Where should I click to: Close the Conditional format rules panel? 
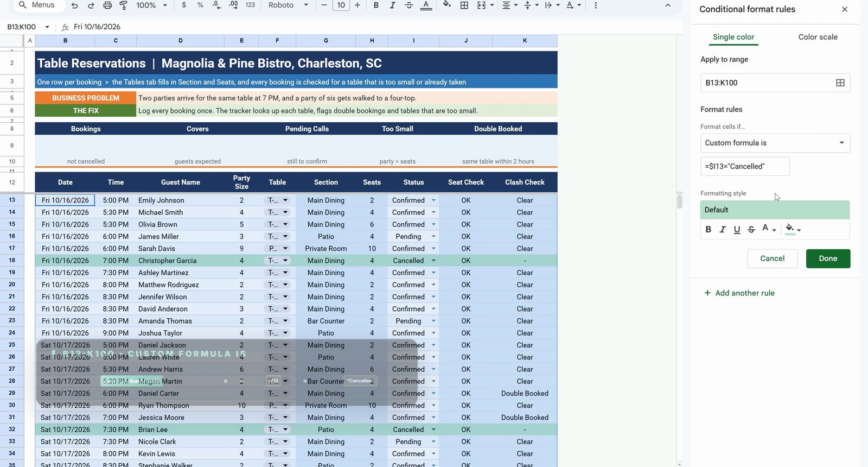[845, 9]
